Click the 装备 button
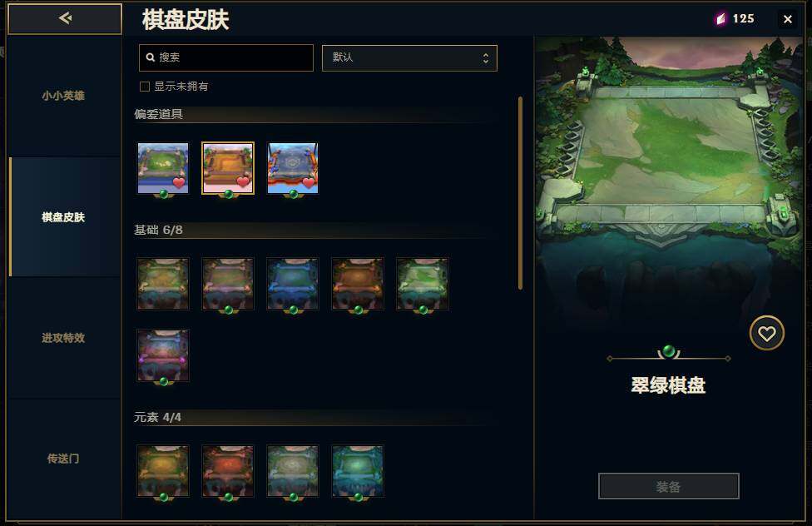Viewport: 812px width, 526px height. pos(669,486)
